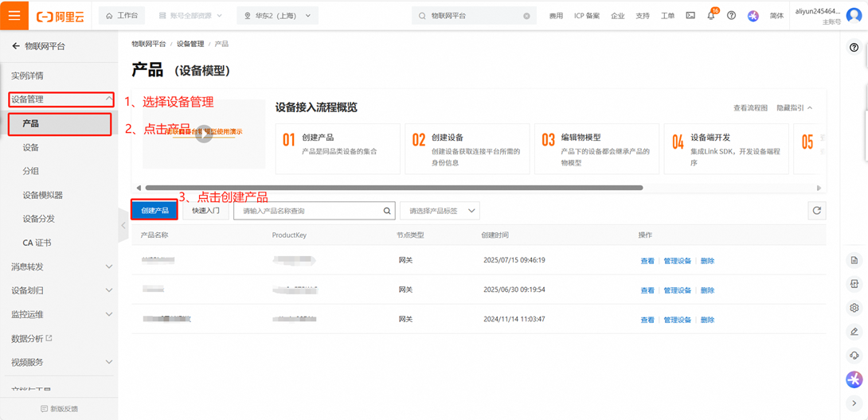Select 设备模拟器 in the sidebar

point(43,195)
